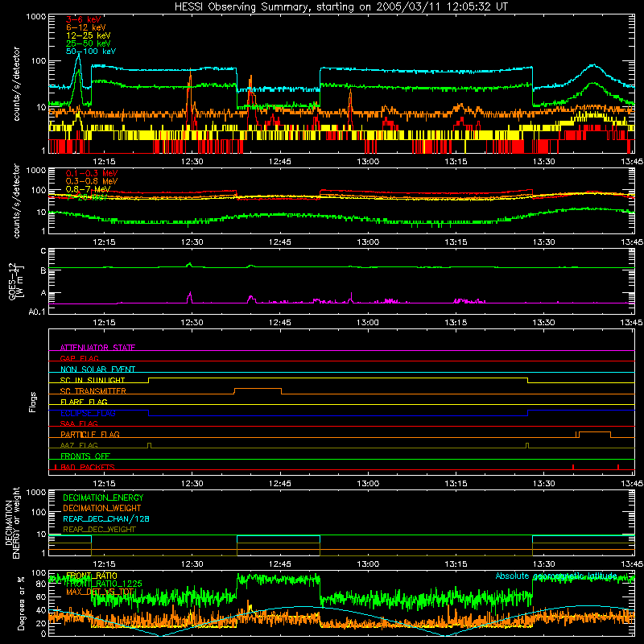Viewport: 644px width, 644px height.
Task: Select the 13:30 tick under the decimation panel
Action: 544,564
